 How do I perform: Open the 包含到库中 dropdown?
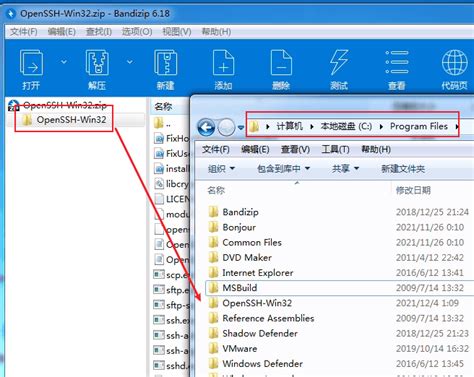pyautogui.click(x=284, y=169)
